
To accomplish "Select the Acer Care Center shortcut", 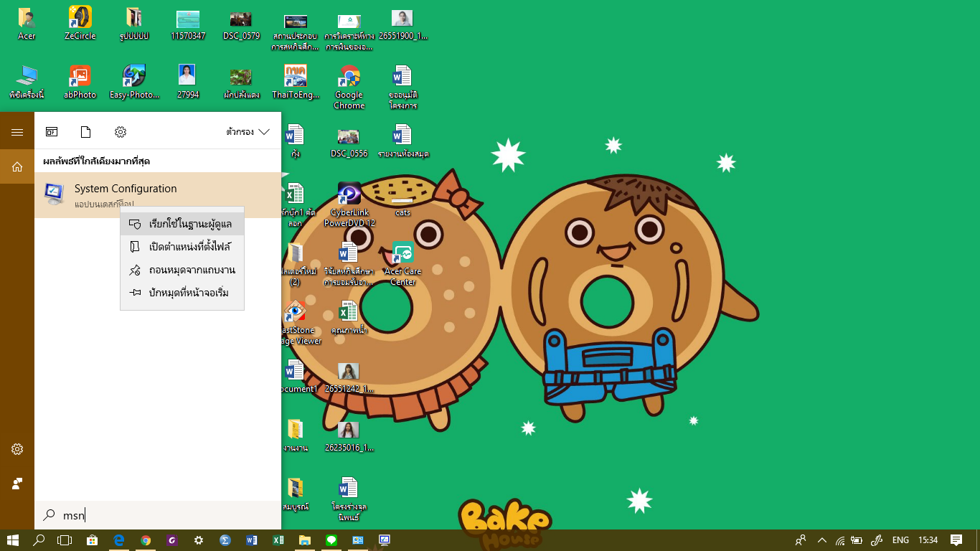I will (x=402, y=264).
